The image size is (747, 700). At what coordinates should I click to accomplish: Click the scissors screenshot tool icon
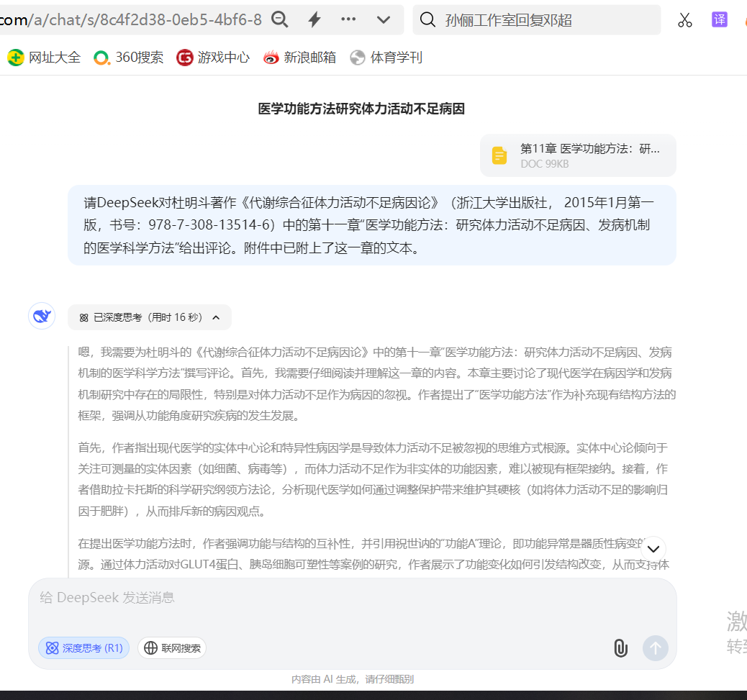[x=685, y=19]
